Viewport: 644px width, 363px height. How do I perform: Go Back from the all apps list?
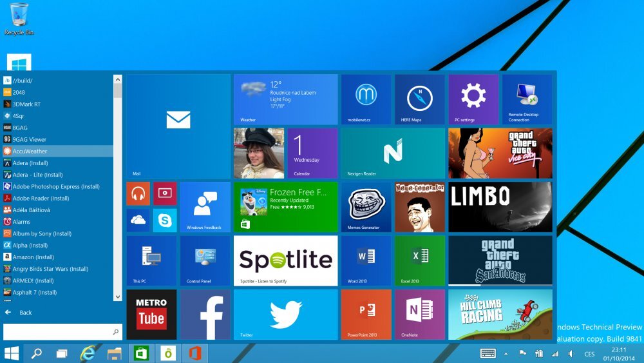(x=18, y=313)
